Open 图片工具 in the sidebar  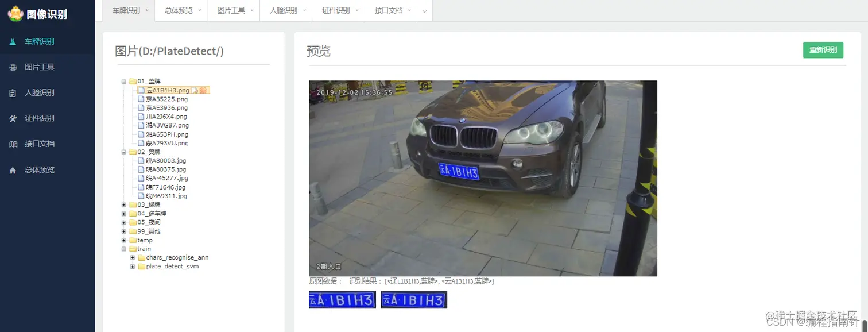point(47,67)
